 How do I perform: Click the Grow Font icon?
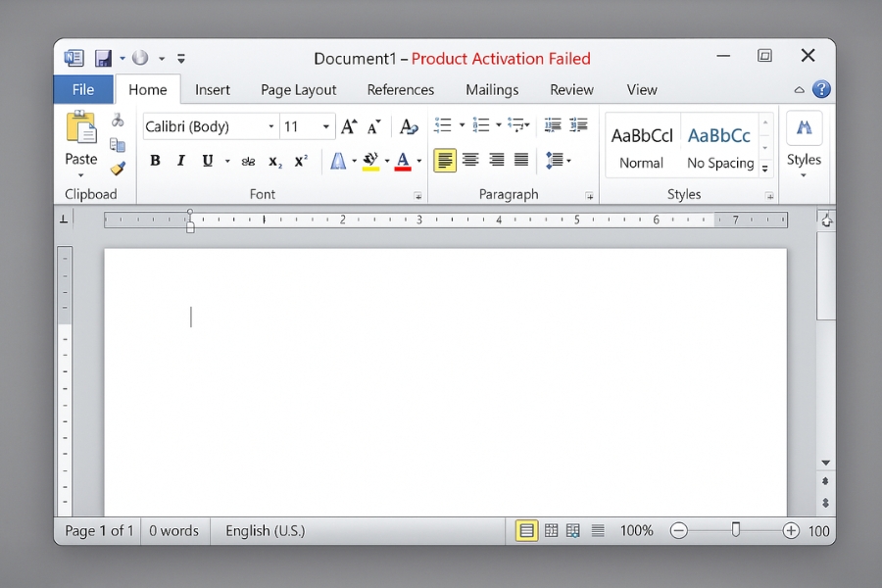[x=349, y=126]
